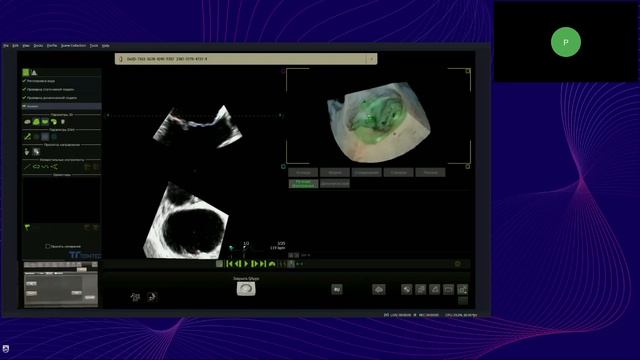640x360 pixels.
Task: Click the trash bin icon in 3D parameters
Action: tap(63, 122)
